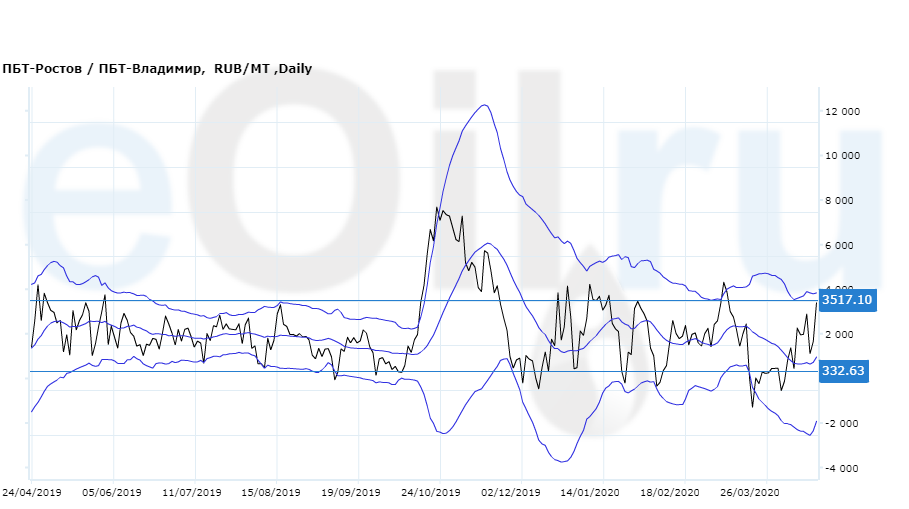Viewport: 909px width, 509px height.
Task: Click the 6 000 price scale value
Action: tap(845, 246)
